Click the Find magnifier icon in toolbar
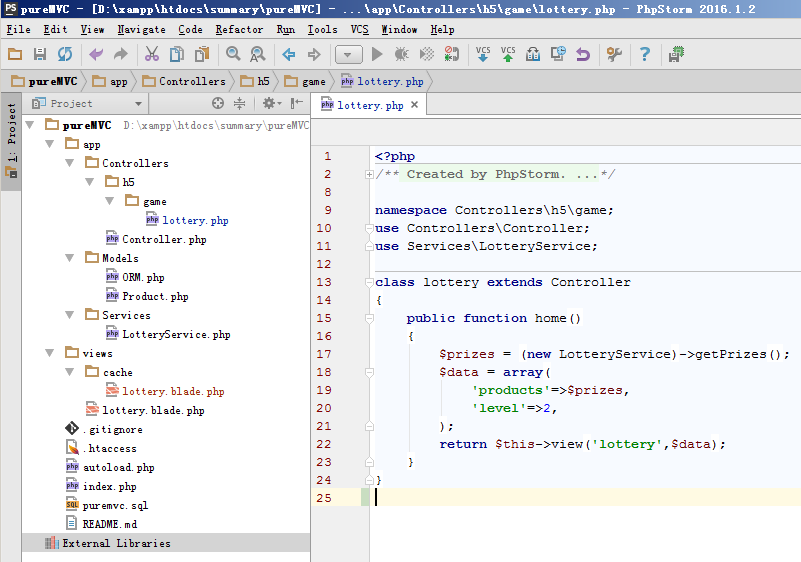Viewport: 801px width, 562px height. (x=233, y=54)
